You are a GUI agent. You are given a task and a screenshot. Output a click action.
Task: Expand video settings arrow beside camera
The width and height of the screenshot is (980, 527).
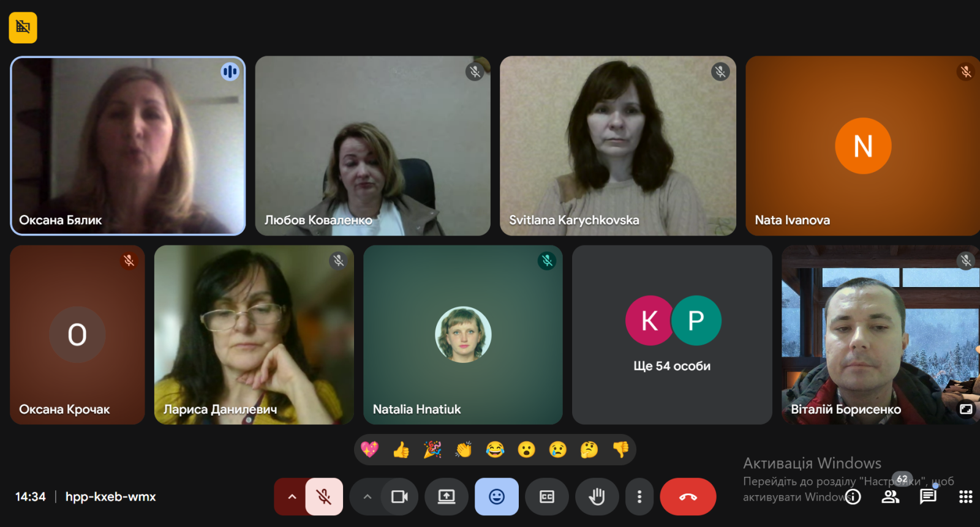pos(367,496)
